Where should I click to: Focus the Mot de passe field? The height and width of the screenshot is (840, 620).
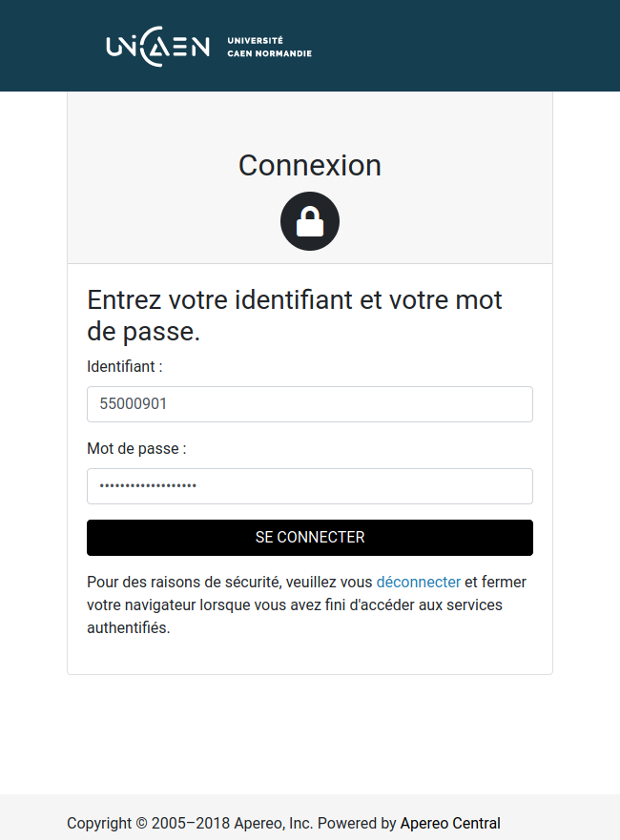pyautogui.click(x=310, y=486)
